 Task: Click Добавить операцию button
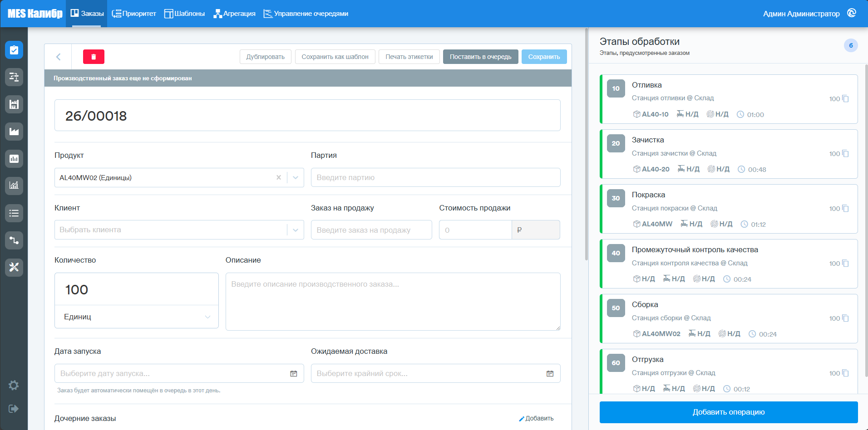click(x=729, y=412)
